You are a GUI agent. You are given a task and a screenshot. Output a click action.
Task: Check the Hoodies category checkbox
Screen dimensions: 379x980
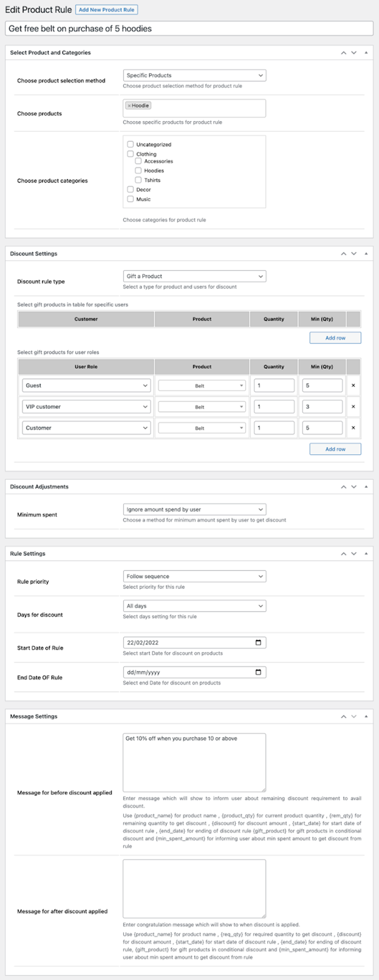point(138,171)
